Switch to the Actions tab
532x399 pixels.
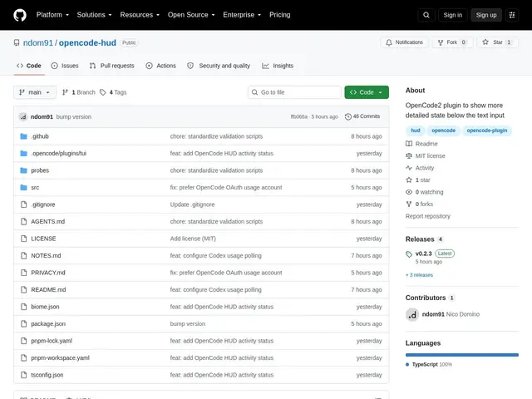(x=160, y=66)
